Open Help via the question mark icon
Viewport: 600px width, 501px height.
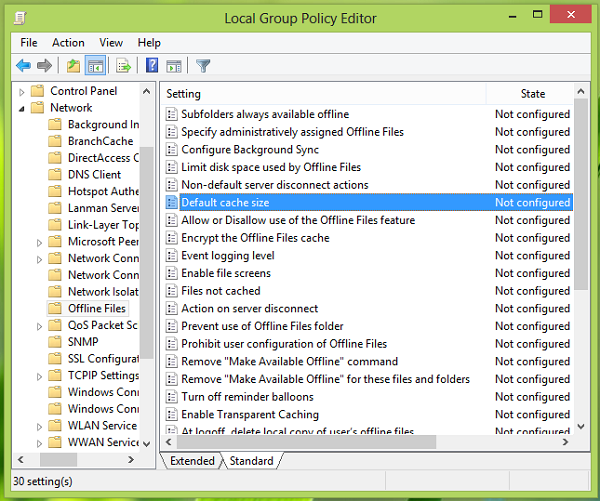click(152, 66)
